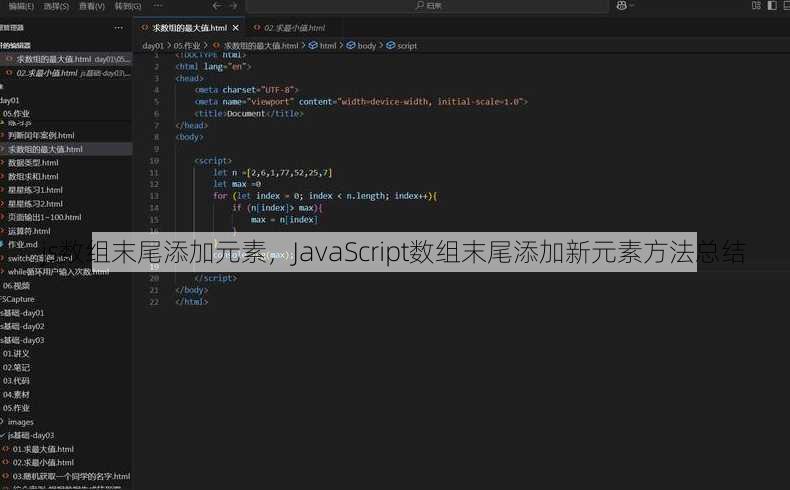Open 数组求和.html in the file tree

click(x=33, y=176)
